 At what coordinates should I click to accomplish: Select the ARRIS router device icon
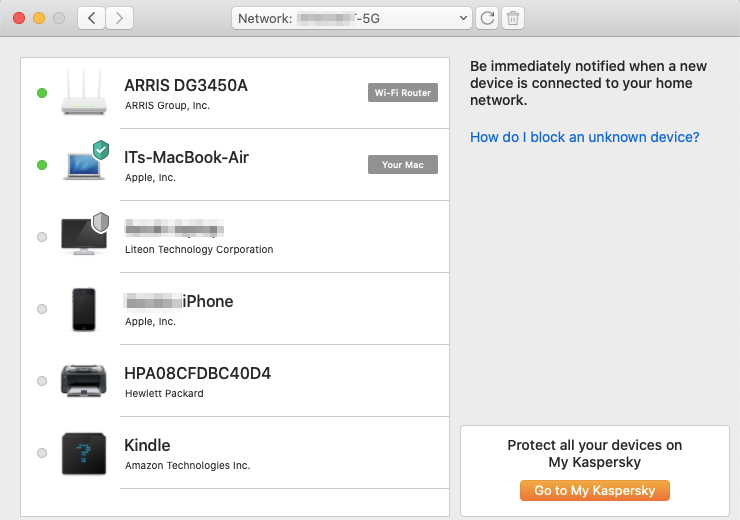84,93
